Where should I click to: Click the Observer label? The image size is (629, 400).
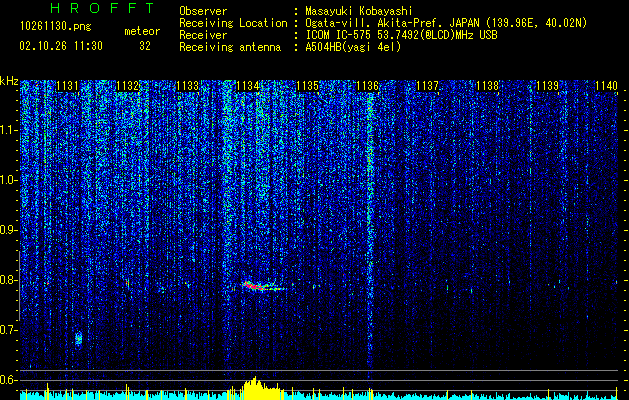click(203, 11)
